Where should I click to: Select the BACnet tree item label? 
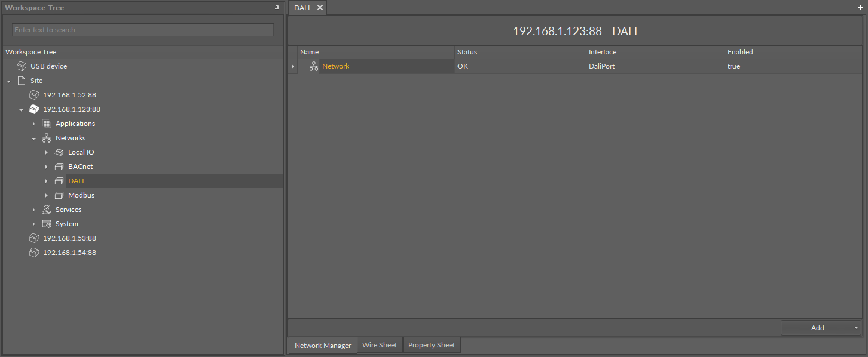click(80, 167)
